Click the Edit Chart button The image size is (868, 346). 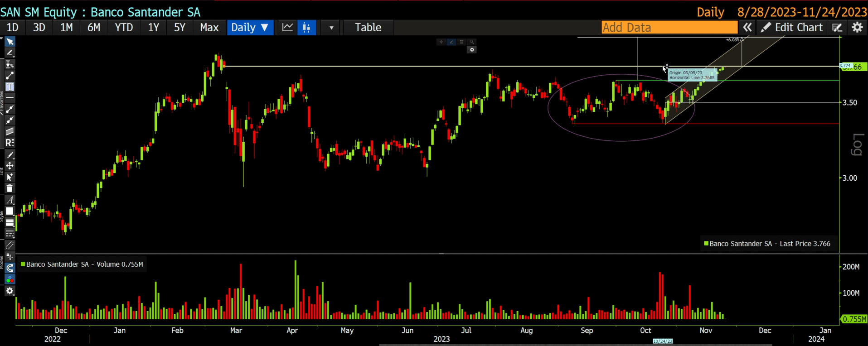(x=792, y=27)
